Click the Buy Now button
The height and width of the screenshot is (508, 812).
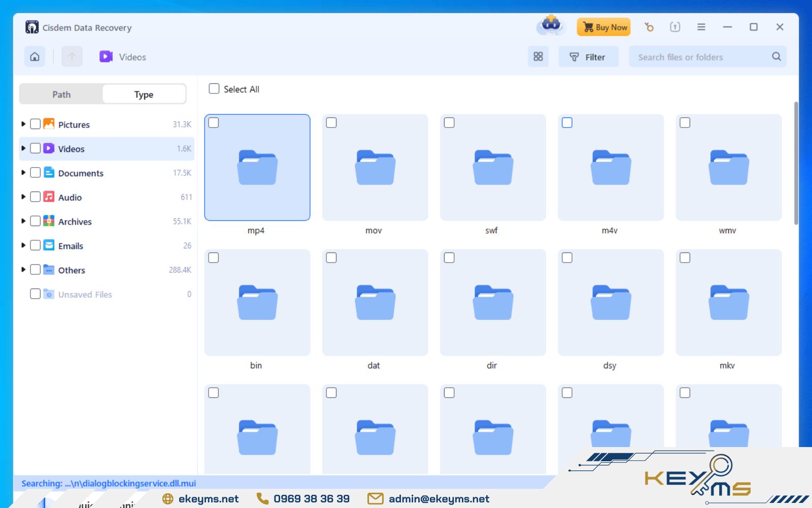pos(603,27)
